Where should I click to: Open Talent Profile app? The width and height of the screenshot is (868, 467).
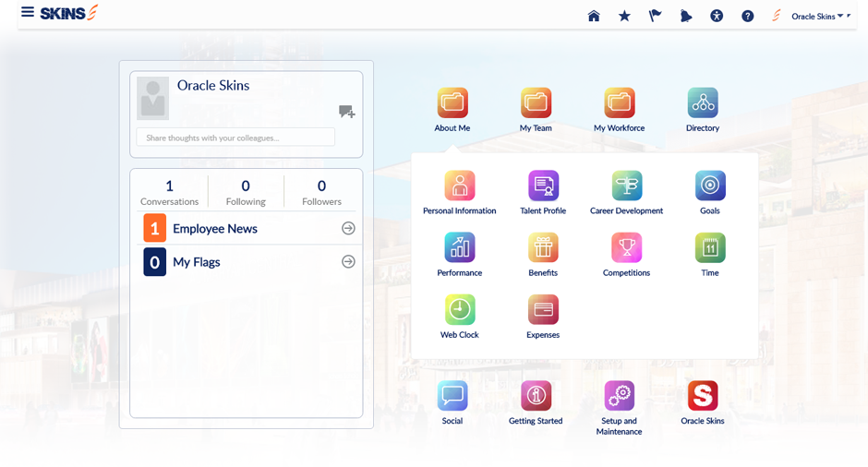pos(543,186)
